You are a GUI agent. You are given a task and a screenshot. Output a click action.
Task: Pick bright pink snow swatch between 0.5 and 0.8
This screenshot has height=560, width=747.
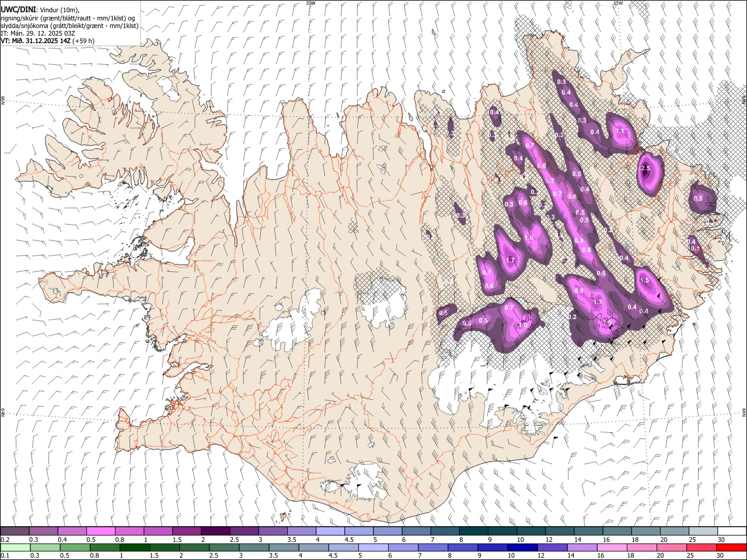[x=100, y=531]
